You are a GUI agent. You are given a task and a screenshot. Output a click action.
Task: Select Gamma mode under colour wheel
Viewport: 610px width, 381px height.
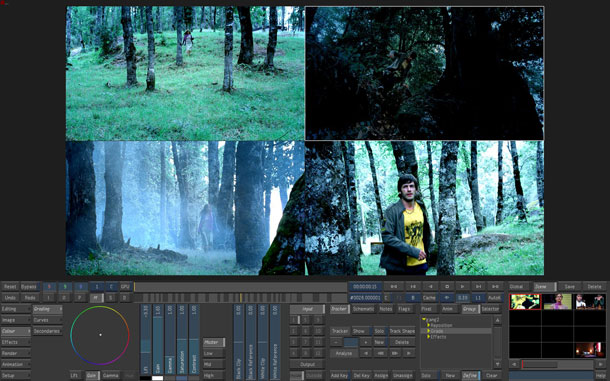pyautogui.click(x=110, y=376)
